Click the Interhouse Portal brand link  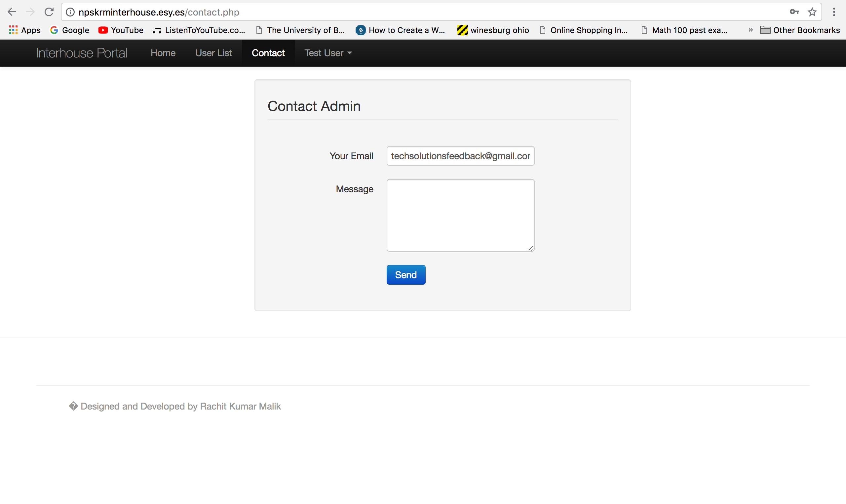click(x=82, y=53)
